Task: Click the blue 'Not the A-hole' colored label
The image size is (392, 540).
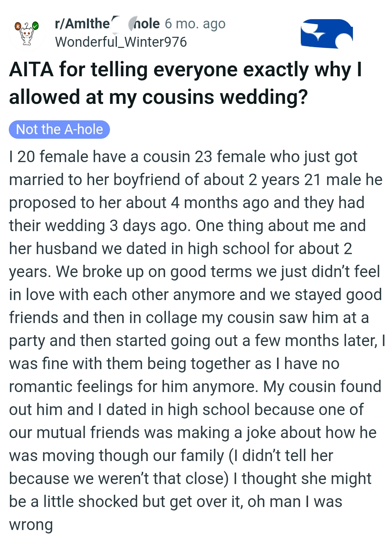Action: pyautogui.click(x=59, y=129)
